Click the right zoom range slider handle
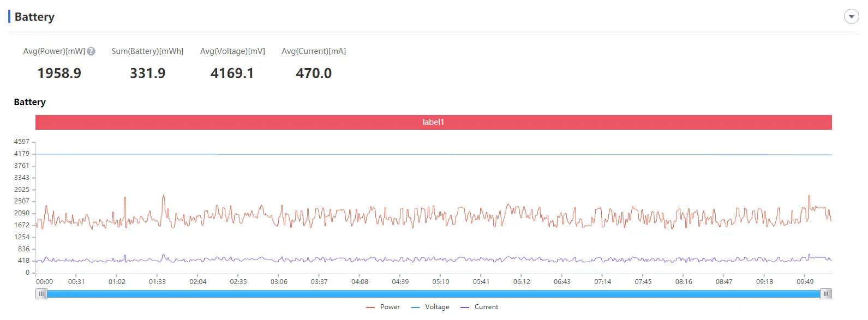The height and width of the screenshot is (320, 868). (x=826, y=294)
